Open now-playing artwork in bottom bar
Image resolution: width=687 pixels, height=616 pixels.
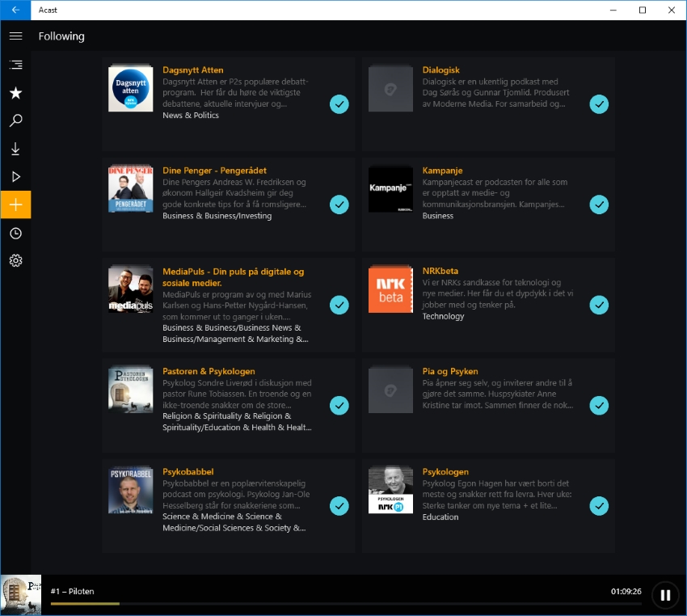[20, 595]
